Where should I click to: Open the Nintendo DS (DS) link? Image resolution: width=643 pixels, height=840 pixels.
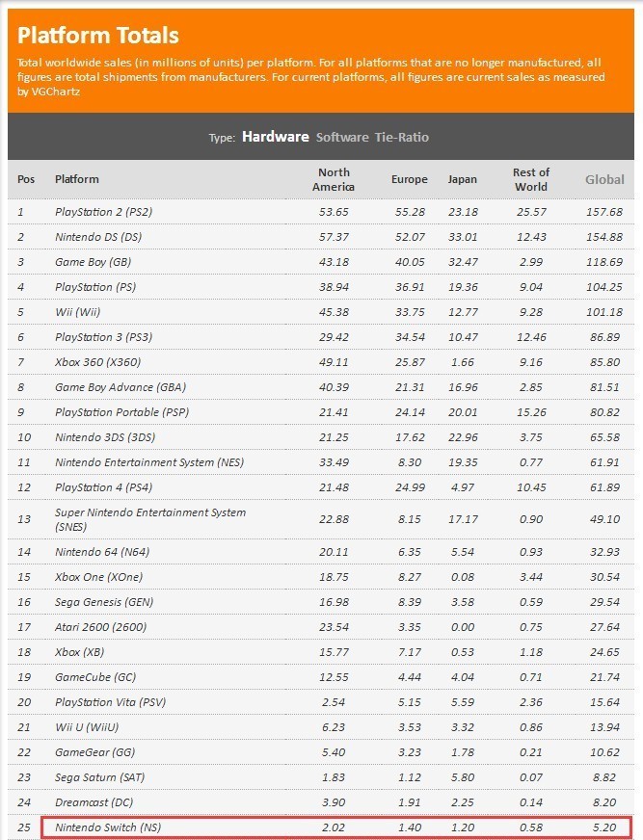[x=98, y=237]
